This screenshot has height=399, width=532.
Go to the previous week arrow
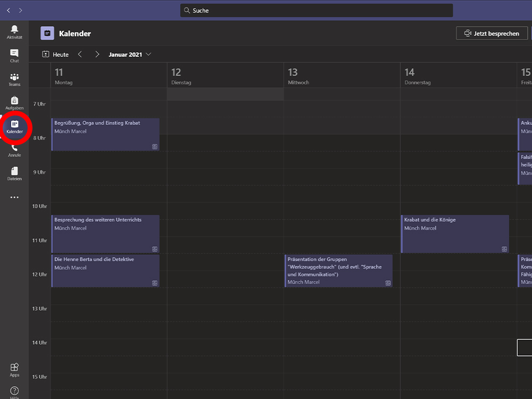pyautogui.click(x=80, y=54)
